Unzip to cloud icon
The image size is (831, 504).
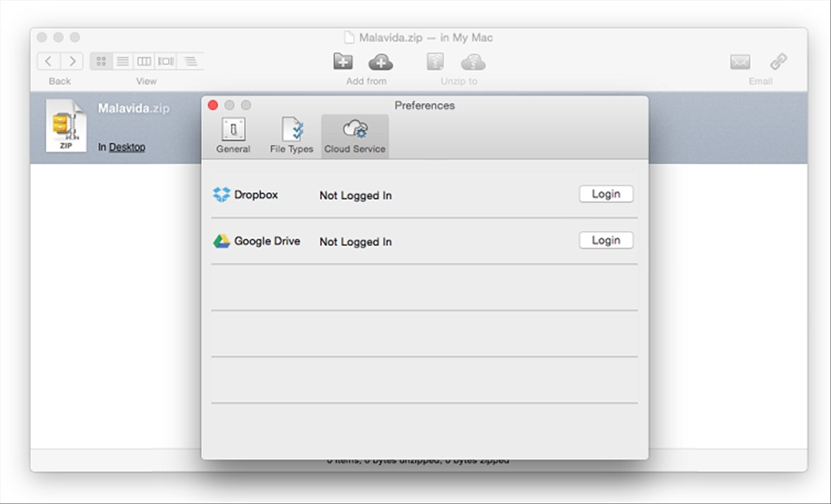473,62
